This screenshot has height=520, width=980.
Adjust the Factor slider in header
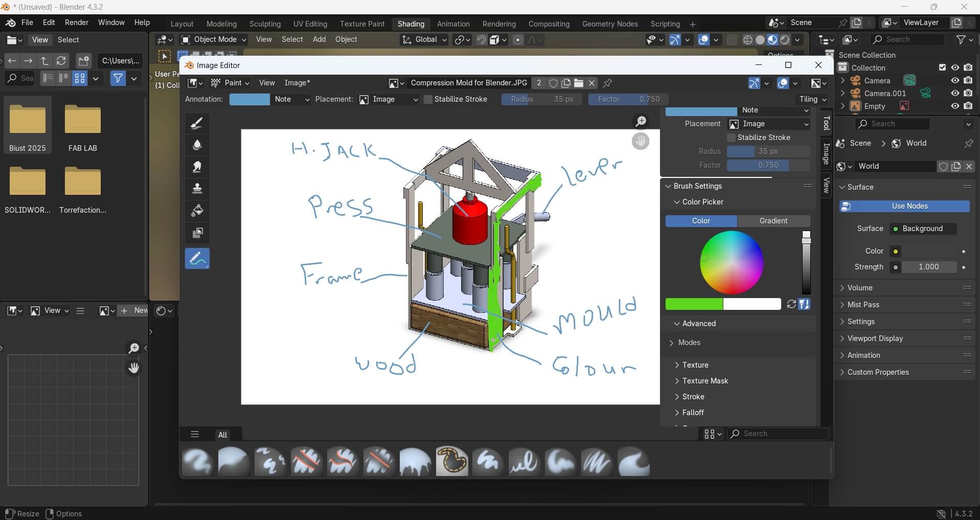pos(628,99)
